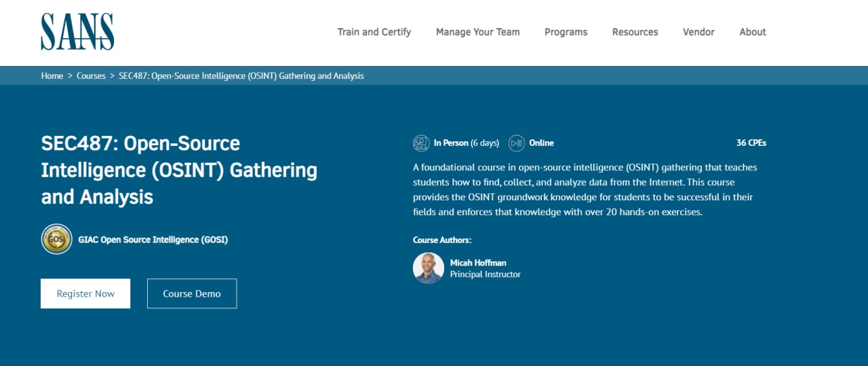Open the Manage Your Team menu
Screen dimensions: 868x366
(x=478, y=32)
